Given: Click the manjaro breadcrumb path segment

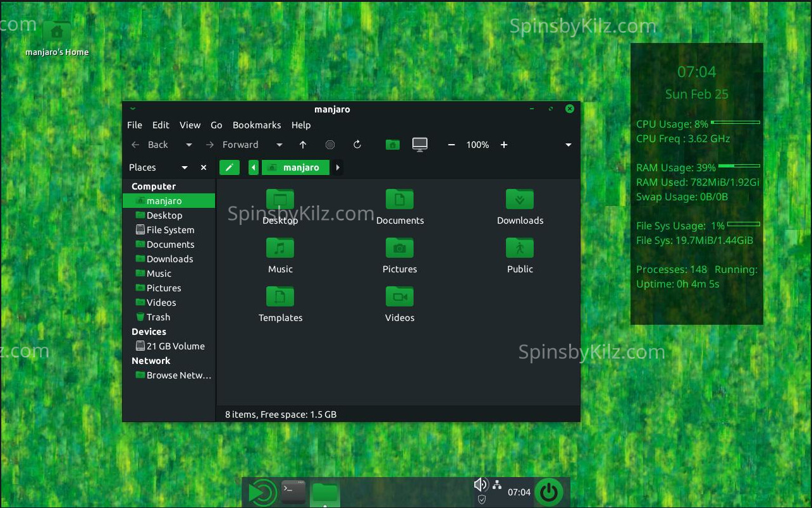Looking at the screenshot, I should [295, 167].
